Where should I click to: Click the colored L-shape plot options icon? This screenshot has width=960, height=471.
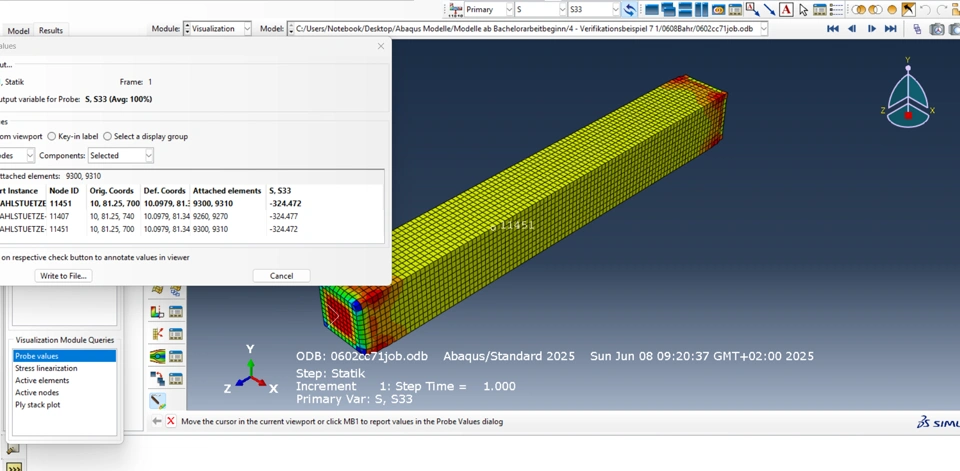click(157, 312)
